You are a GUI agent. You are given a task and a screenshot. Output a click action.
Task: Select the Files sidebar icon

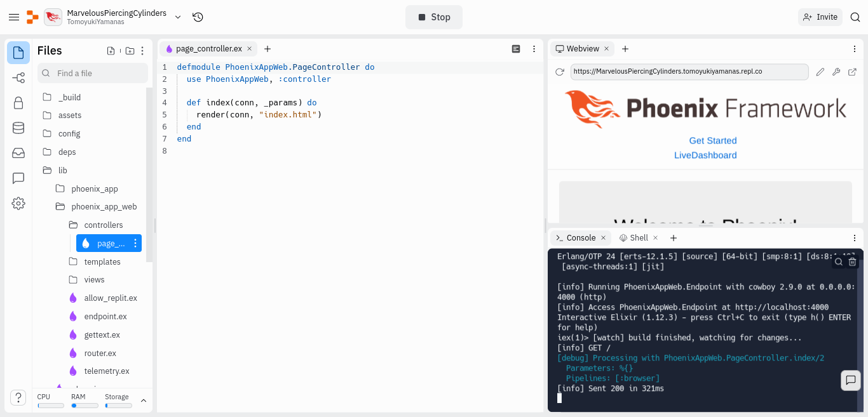18,53
